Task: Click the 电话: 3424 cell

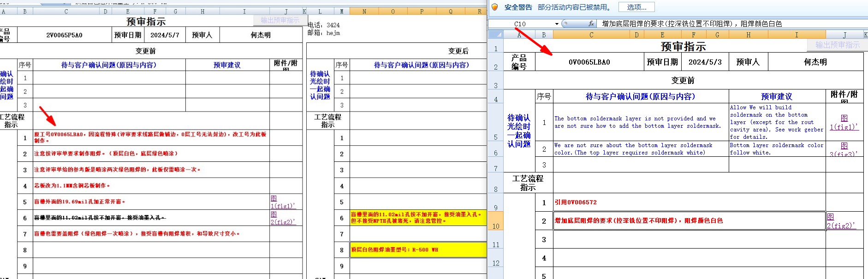Action: pos(324,25)
